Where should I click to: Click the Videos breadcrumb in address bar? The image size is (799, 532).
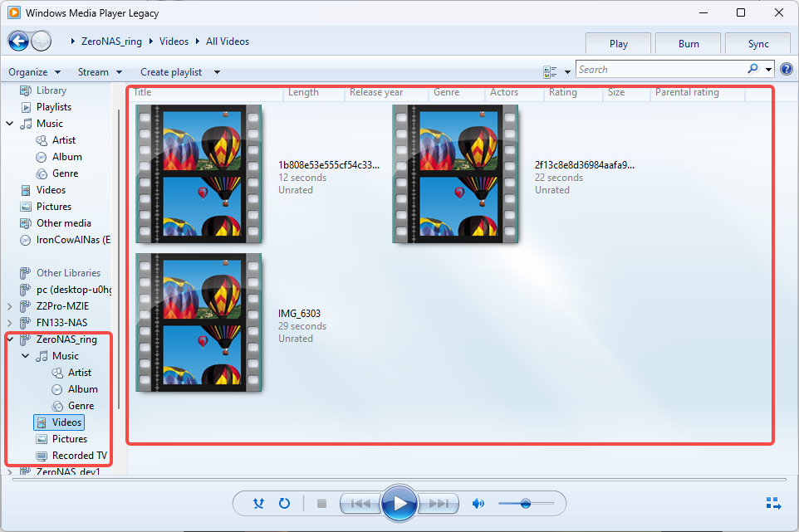point(174,41)
